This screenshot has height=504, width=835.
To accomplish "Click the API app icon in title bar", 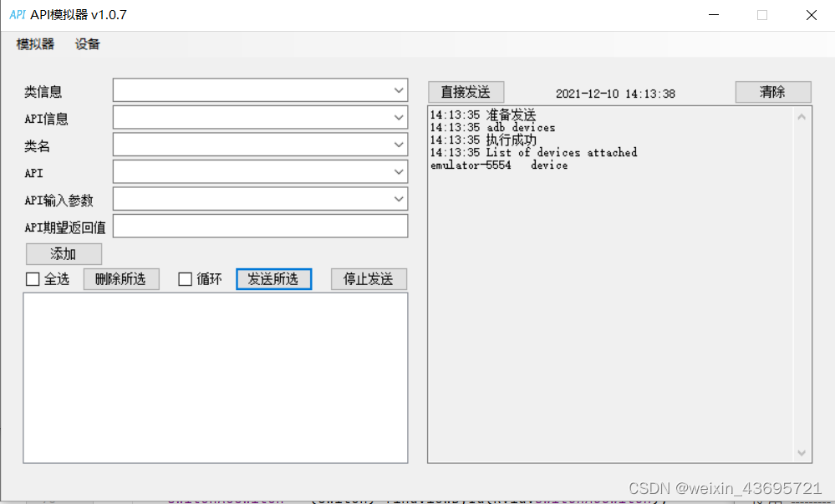I will (x=17, y=15).
